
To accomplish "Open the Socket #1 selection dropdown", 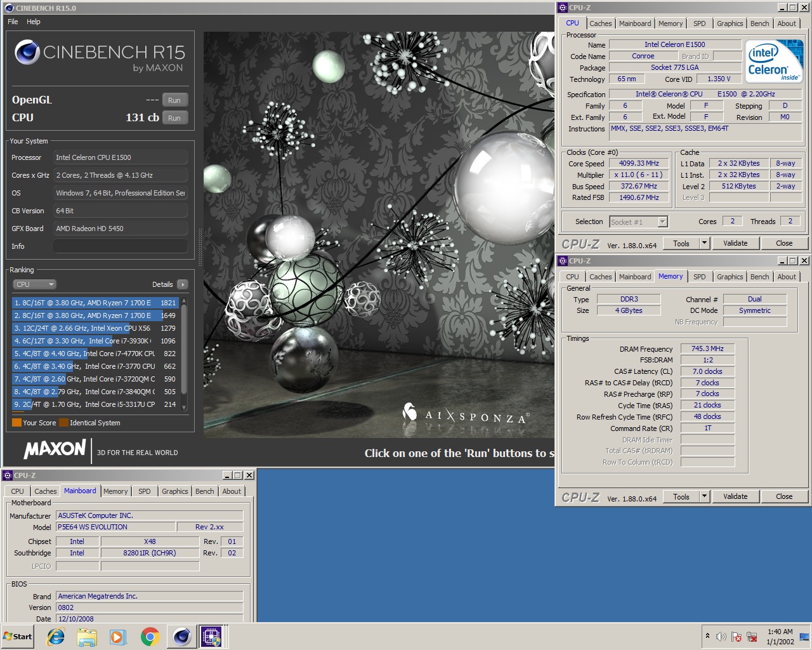I will tap(638, 222).
